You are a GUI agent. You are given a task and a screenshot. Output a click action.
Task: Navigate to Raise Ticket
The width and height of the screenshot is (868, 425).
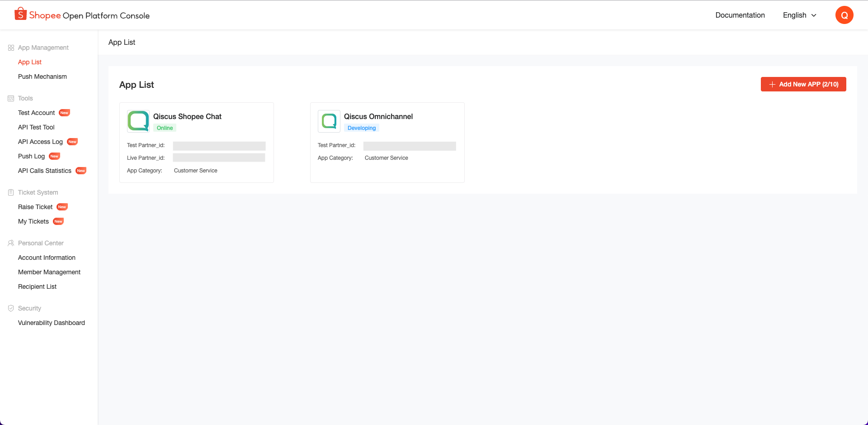(x=35, y=207)
